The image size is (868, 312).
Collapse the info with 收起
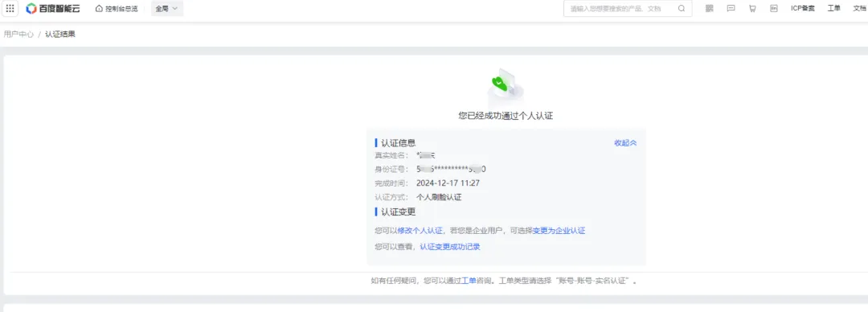[625, 143]
